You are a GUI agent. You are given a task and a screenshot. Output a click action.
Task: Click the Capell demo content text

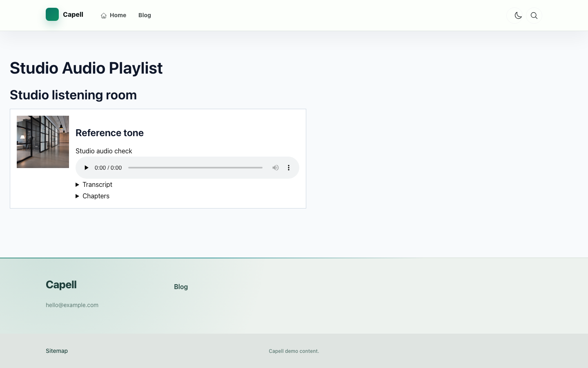[294, 351]
